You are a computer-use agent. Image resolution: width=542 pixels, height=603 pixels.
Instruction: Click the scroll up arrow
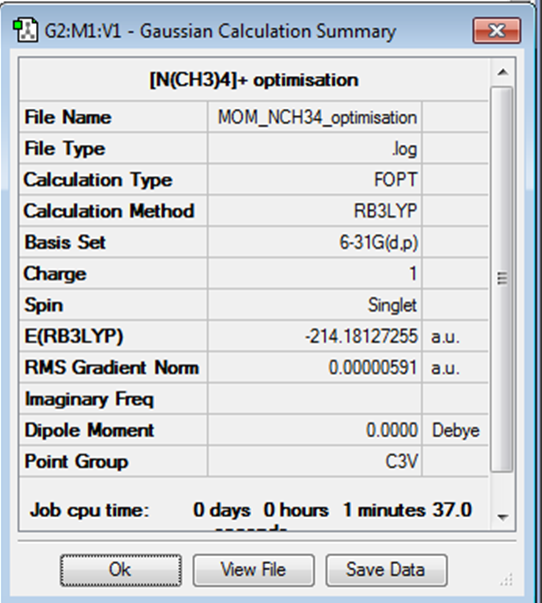coord(502,72)
